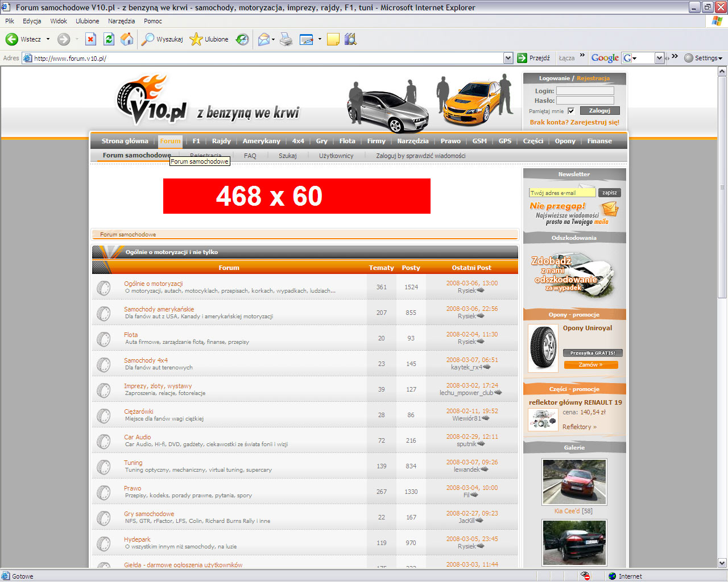Image resolution: width=728 pixels, height=582 pixels.
Task: Click the newsletter e-mail address field
Action: [562, 193]
